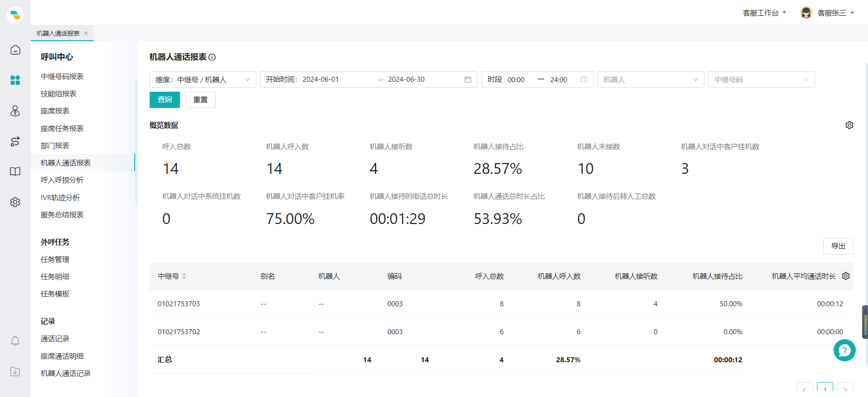This screenshot has height=397, width=868.
Task: Open the 中继号码 filter dropdown
Action: pos(762,79)
